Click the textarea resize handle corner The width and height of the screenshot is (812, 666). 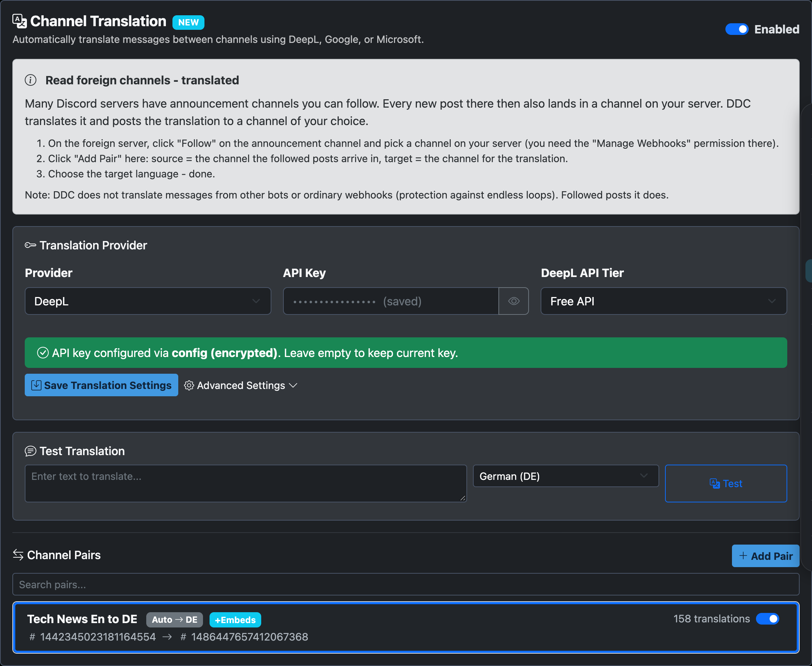pyautogui.click(x=463, y=498)
